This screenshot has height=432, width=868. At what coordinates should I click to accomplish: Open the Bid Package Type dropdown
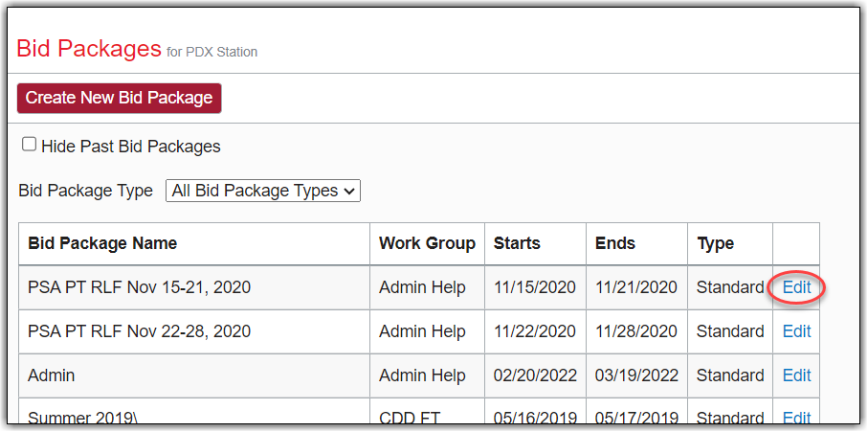[263, 191]
